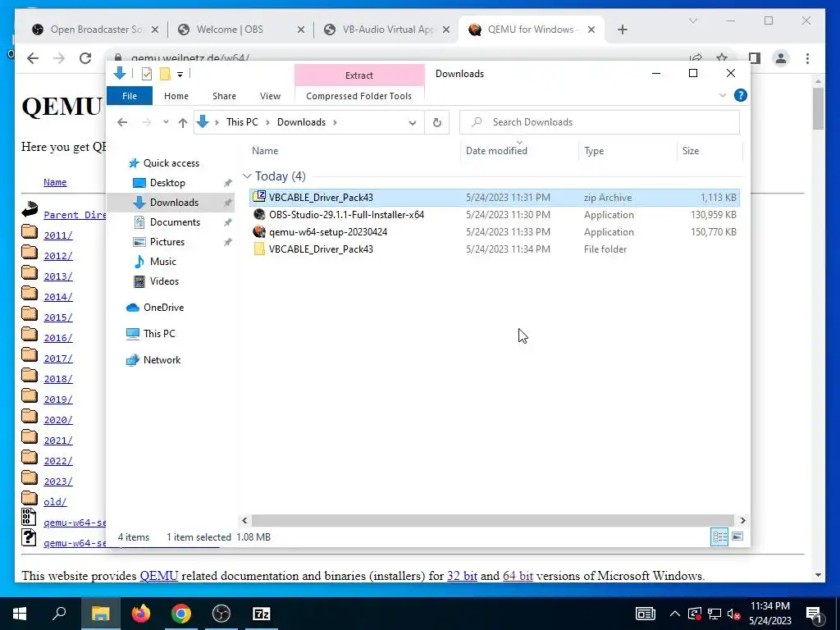Select Network in navigation pane
840x630 pixels.
coord(162,359)
